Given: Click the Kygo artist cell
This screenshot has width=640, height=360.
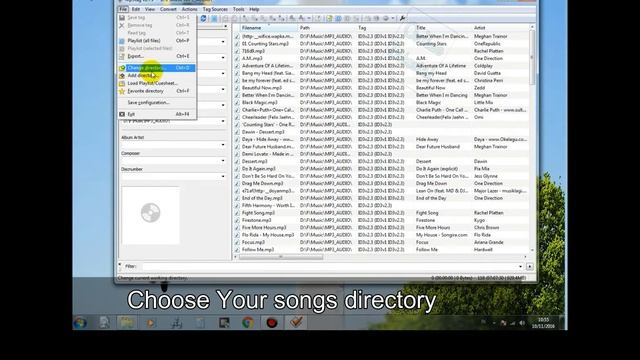Looking at the screenshot, I should [x=479, y=220].
